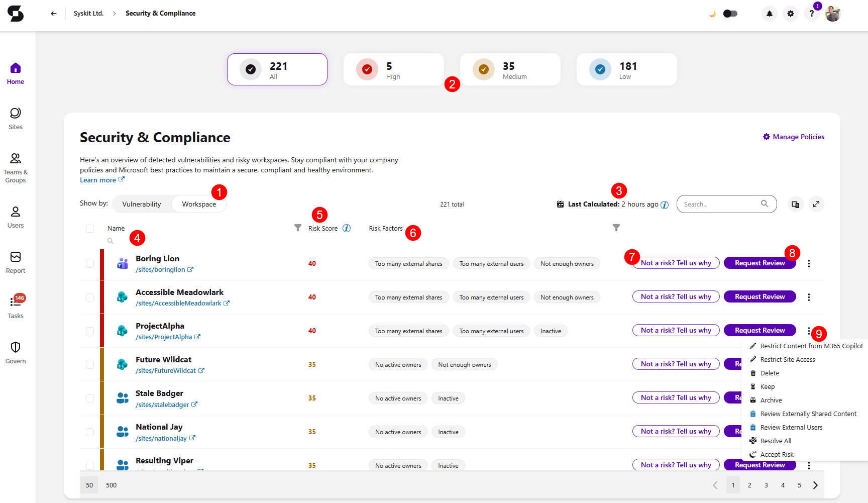868x503 pixels.
Task: Open the settings gear icon
Action: pyautogui.click(x=791, y=14)
